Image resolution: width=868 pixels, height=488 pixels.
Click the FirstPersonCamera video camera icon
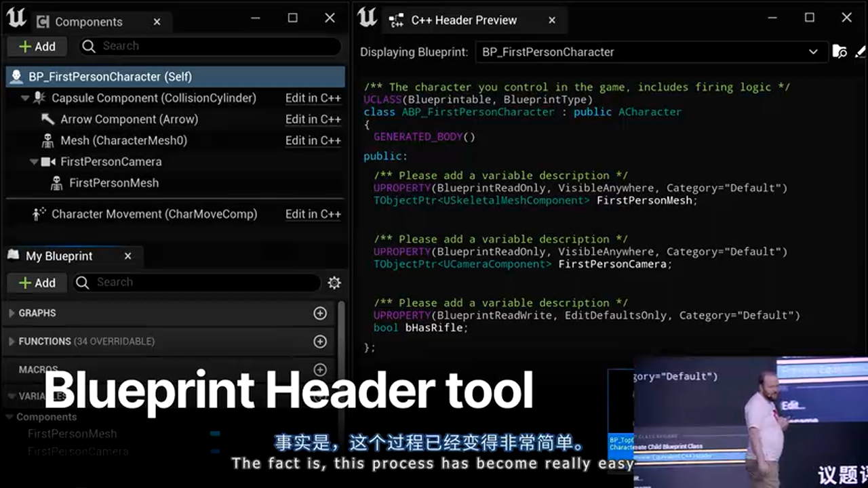pyautogui.click(x=48, y=162)
